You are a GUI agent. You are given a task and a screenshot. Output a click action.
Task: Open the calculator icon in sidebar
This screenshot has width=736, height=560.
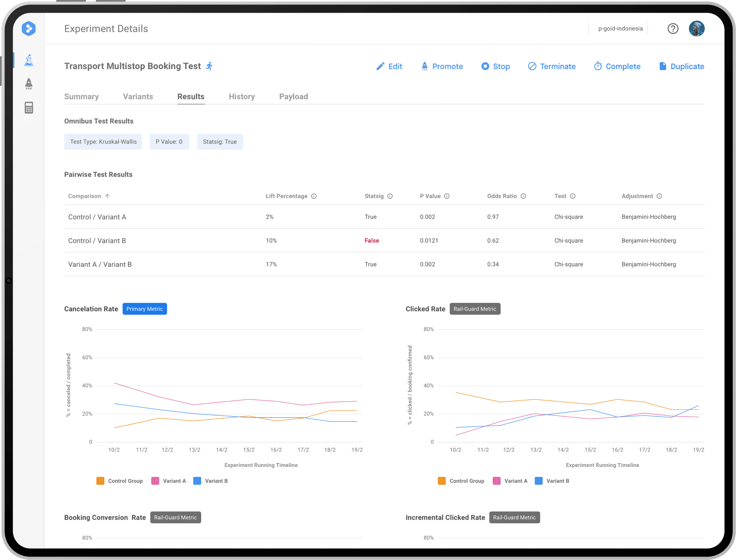tap(29, 107)
